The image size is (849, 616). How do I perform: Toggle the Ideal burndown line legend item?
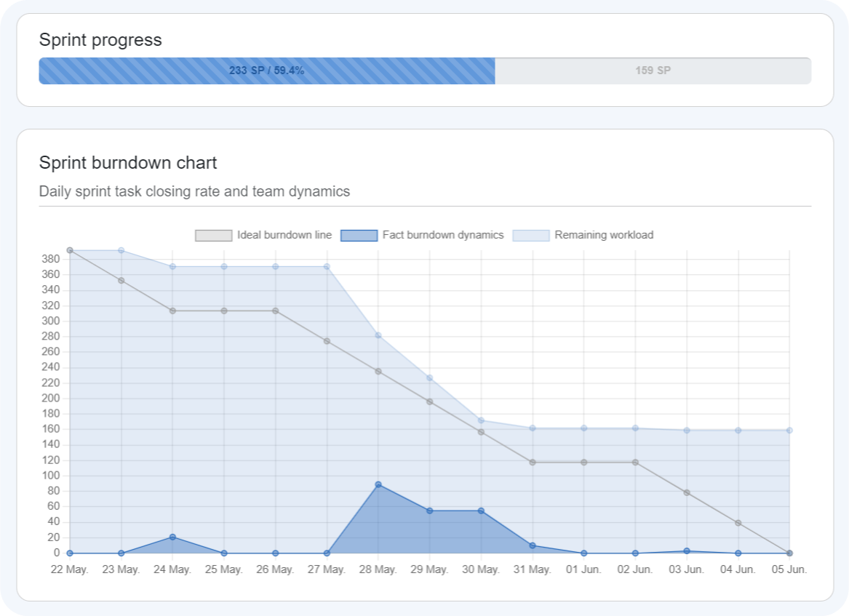(263, 235)
